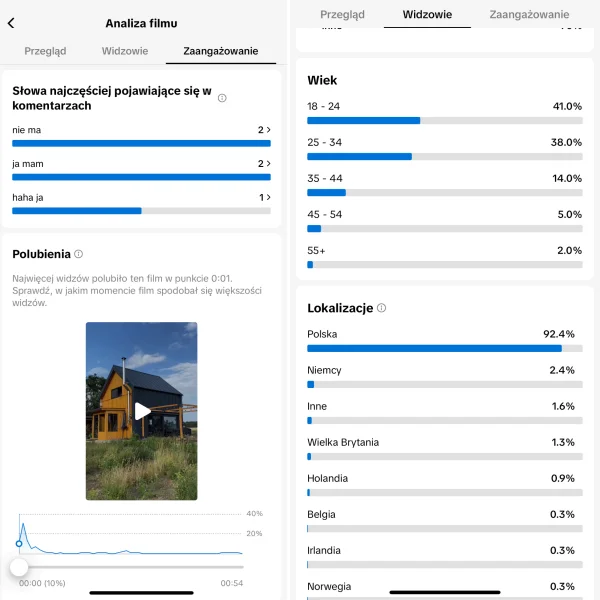
Task: Tap the back arrow icon
Action: tap(11, 23)
